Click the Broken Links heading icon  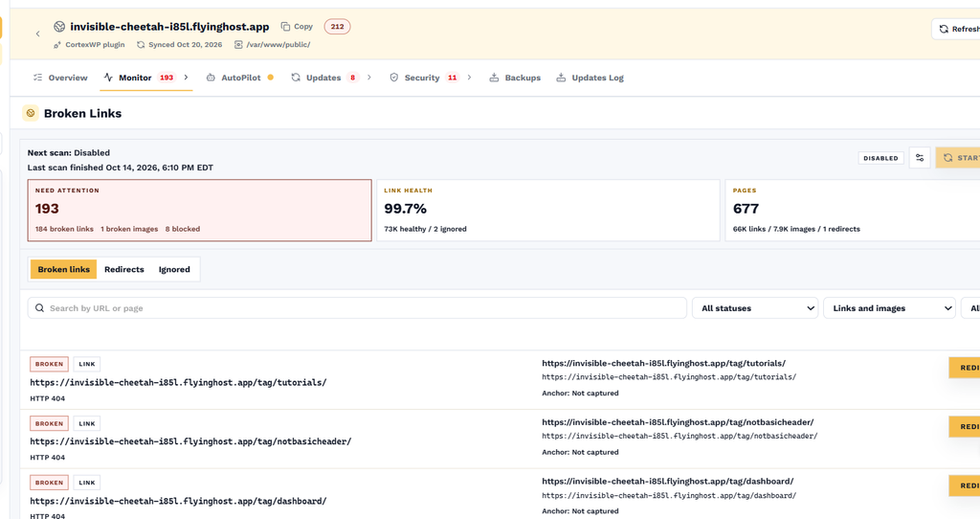[30, 113]
